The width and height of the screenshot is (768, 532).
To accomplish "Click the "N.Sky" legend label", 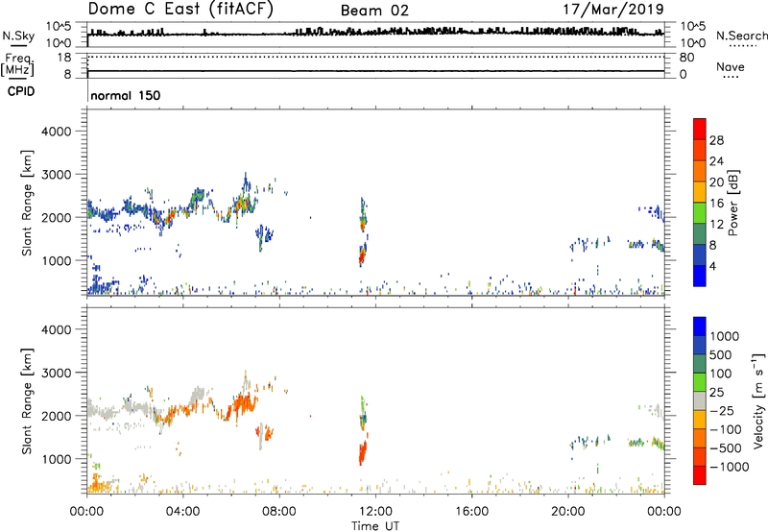I will [x=18, y=36].
